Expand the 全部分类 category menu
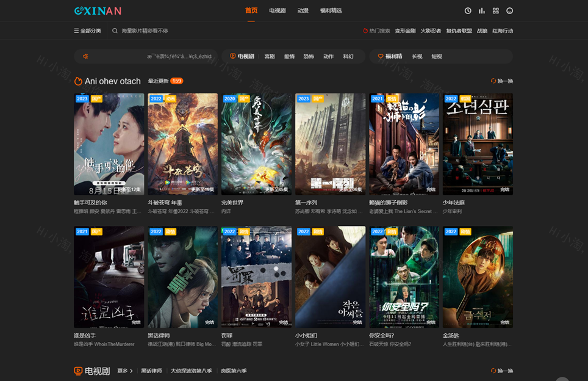The width and height of the screenshot is (588, 381). pos(87,31)
